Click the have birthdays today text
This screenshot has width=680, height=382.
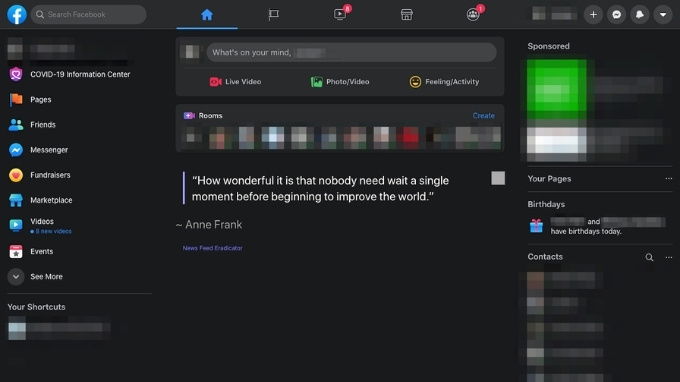point(586,232)
